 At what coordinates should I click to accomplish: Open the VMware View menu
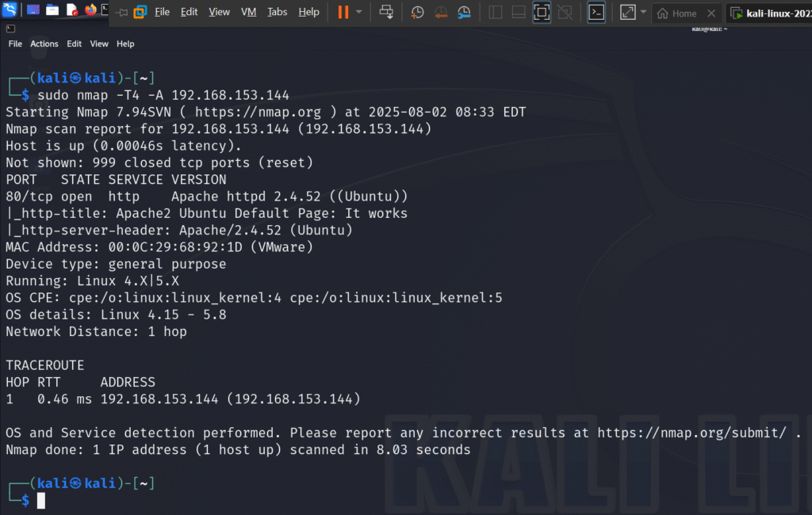[x=219, y=12]
